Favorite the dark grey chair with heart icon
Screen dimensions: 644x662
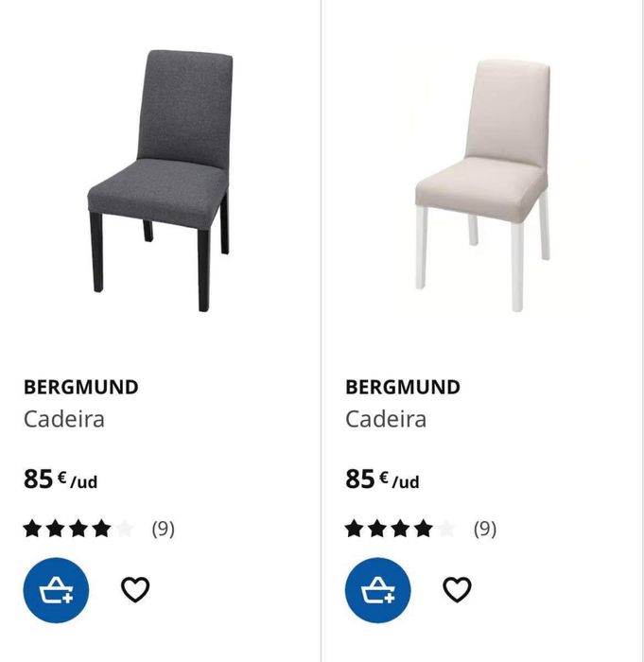(135, 590)
